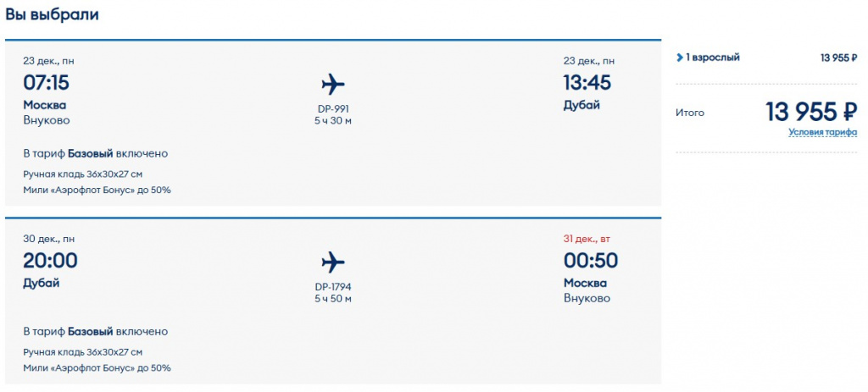Click Аэрофлот Бонус miles text in first flight
Screen dimensions: 868x392
97,190
